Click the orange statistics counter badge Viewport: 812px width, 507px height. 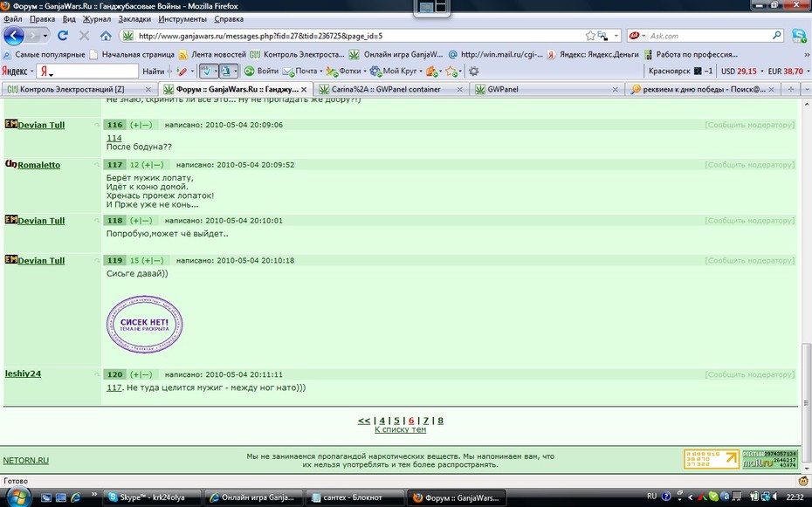click(711, 459)
